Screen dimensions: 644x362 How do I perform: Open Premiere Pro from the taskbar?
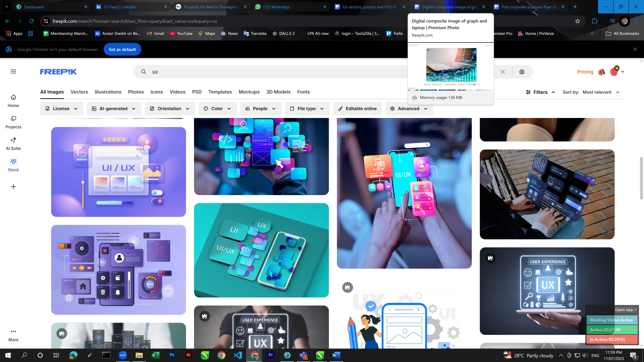coord(271,355)
